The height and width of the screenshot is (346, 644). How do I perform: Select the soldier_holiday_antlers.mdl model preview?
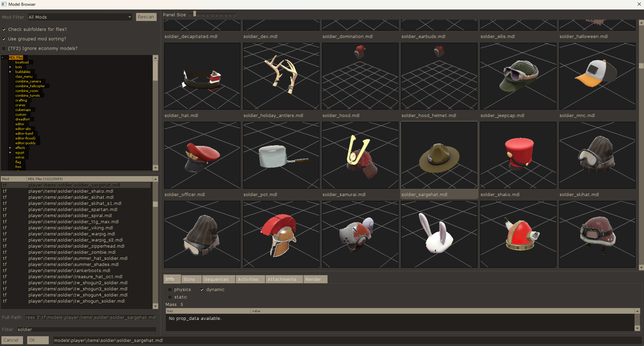pyautogui.click(x=281, y=76)
